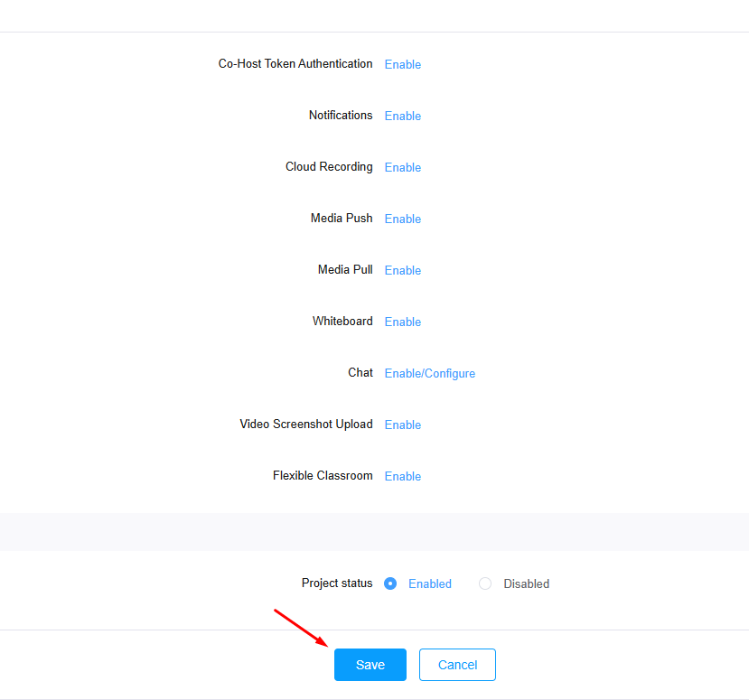The image size is (749, 700).
Task: Click the Enable link for Notifications
Action: coord(403,116)
